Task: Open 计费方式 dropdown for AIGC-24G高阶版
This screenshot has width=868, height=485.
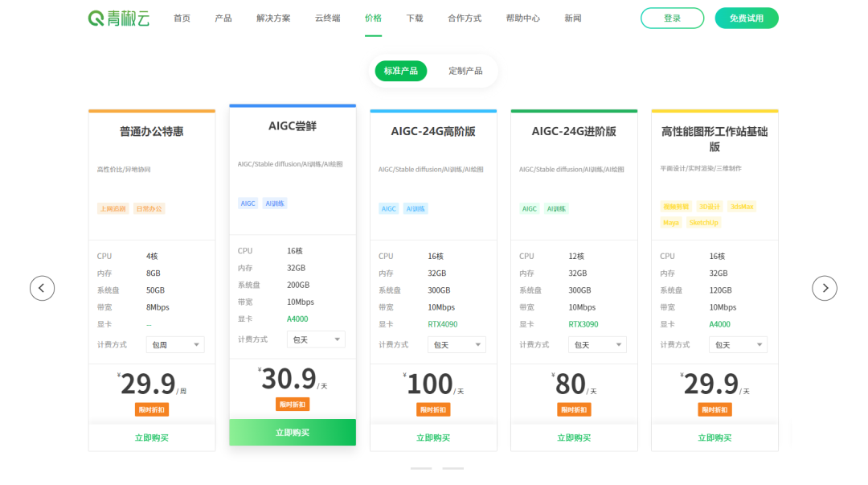Action: pos(457,345)
